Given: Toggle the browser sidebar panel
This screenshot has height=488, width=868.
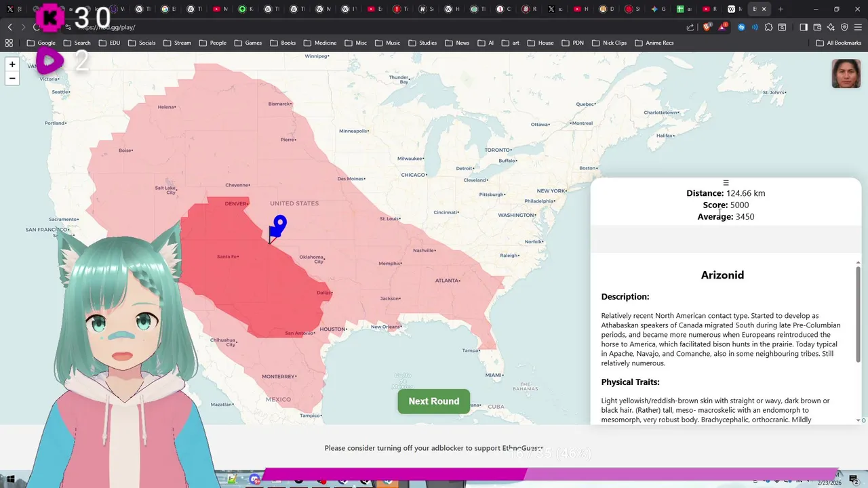Looking at the screenshot, I should pos(804,27).
